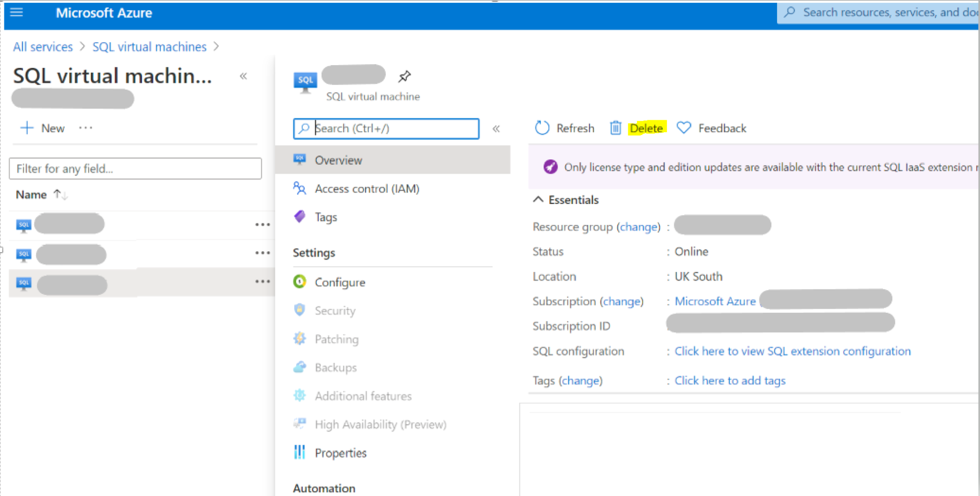
Task: Focus the global Search resources box
Action: pyautogui.click(x=878, y=12)
